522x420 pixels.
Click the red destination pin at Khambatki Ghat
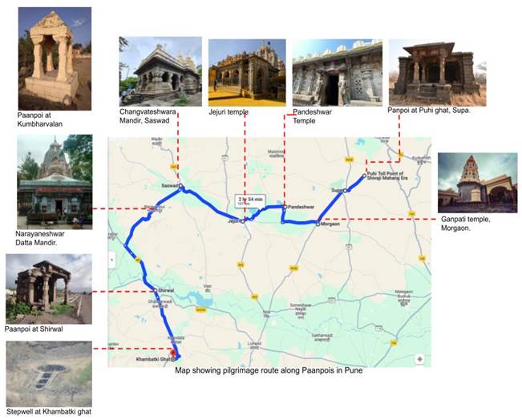172,351
